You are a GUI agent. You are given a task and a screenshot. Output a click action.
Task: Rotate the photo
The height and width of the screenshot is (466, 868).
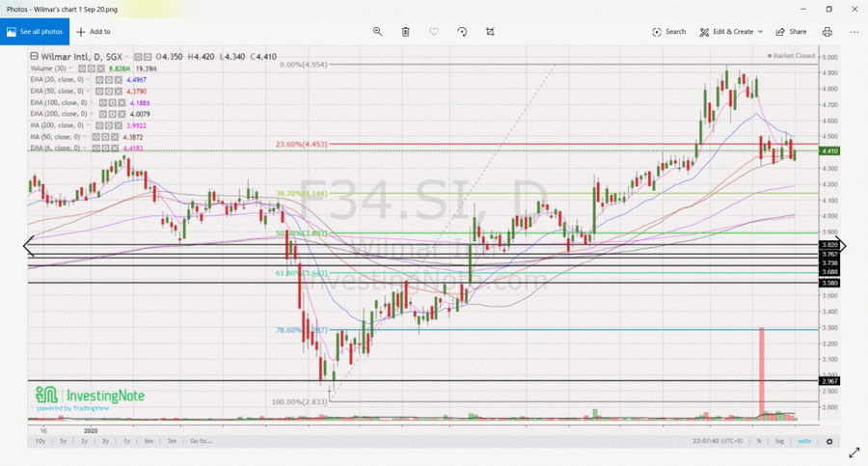click(462, 32)
